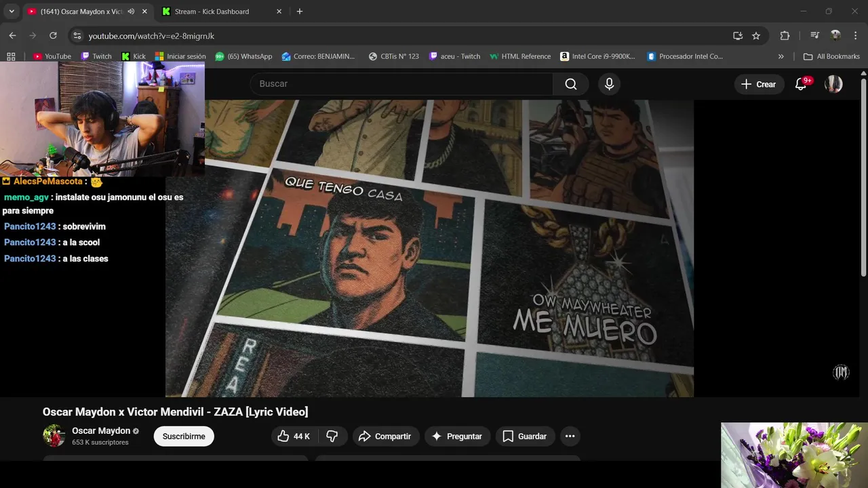This screenshot has width=868, height=488.
Task: Click chat message 'sobrevivim'
Action: pyautogui.click(x=84, y=226)
